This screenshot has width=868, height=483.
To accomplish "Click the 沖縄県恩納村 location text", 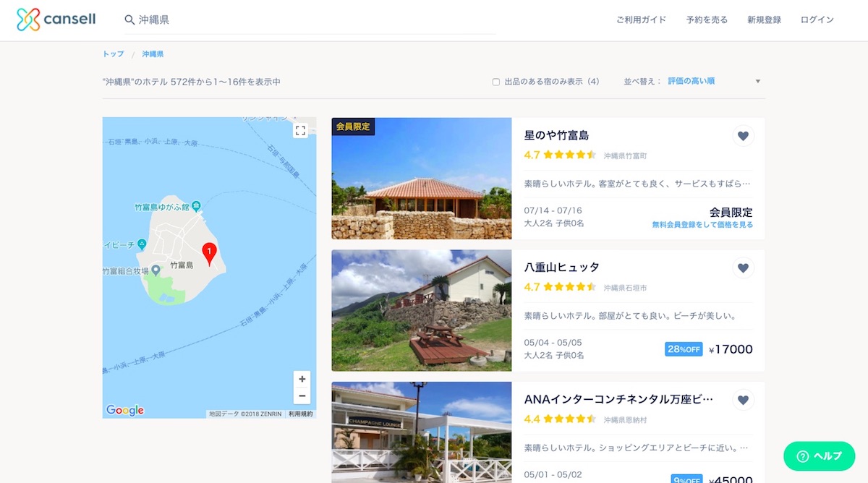I will click(x=625, y=419).
